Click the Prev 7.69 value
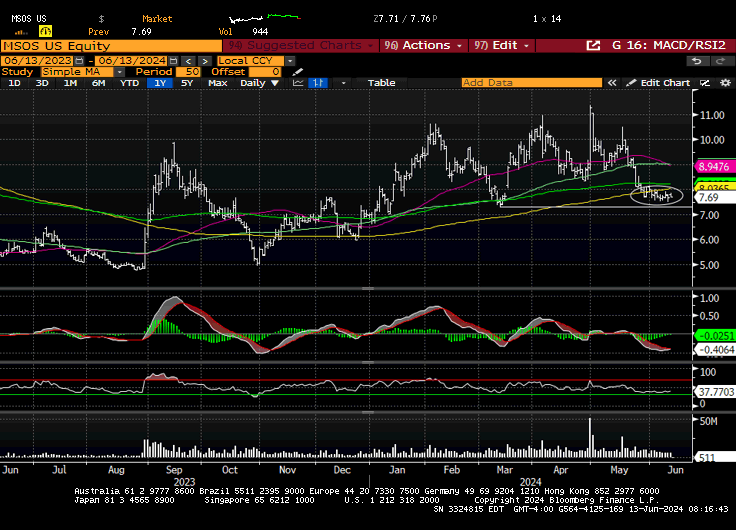 click(141, 32)
